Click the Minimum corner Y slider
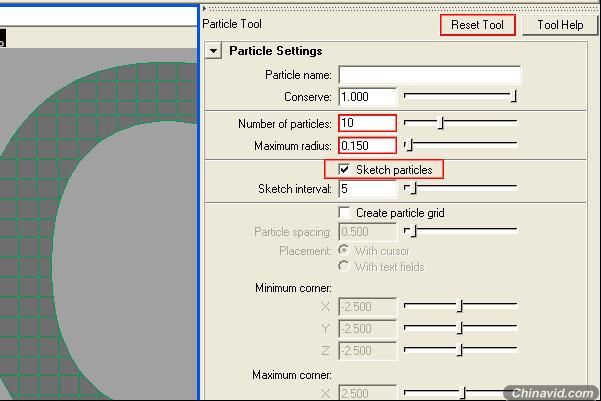Image resolution: width=601 pixels, height=401 pixels. [x=459, y=328]
